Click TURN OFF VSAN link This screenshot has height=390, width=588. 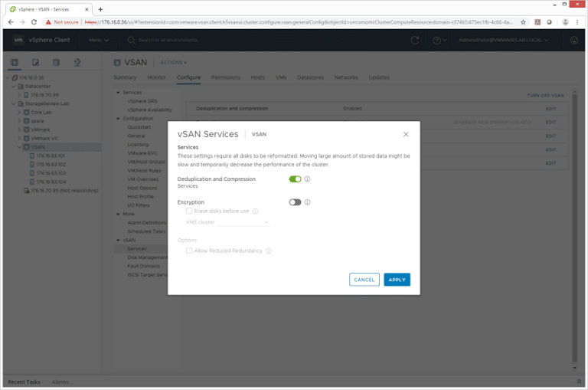click(x=545, y=96)
